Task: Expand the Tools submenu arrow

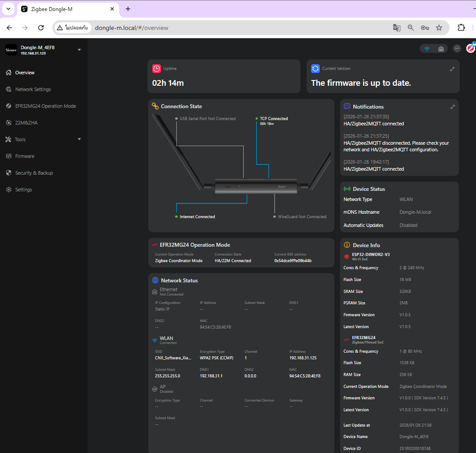Action: pyautogui.click(x=79, y=139)
